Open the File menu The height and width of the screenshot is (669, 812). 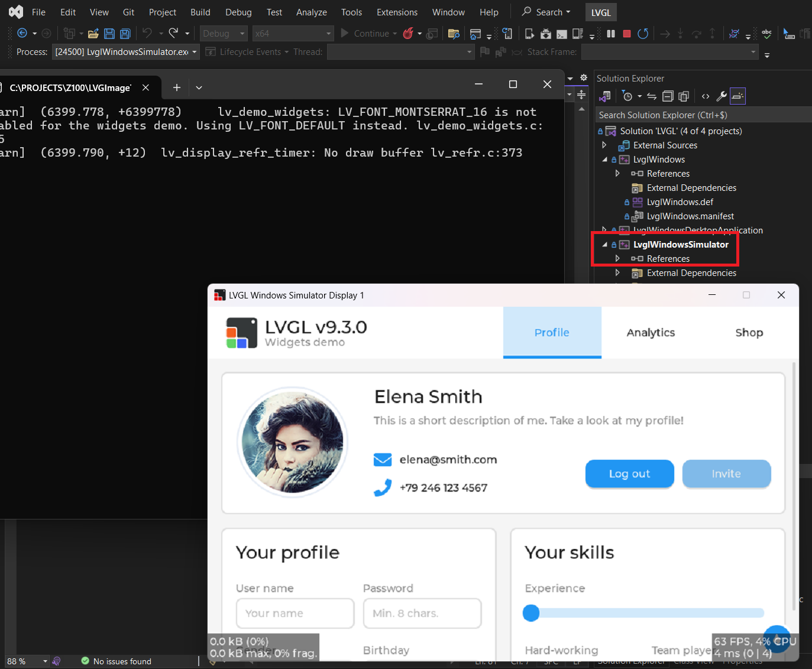[x=38, y=12]
